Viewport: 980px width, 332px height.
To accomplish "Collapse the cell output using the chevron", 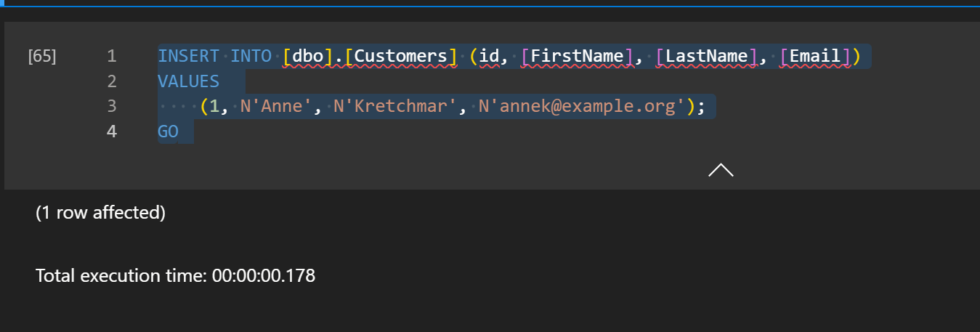I will tap(721, 170).
